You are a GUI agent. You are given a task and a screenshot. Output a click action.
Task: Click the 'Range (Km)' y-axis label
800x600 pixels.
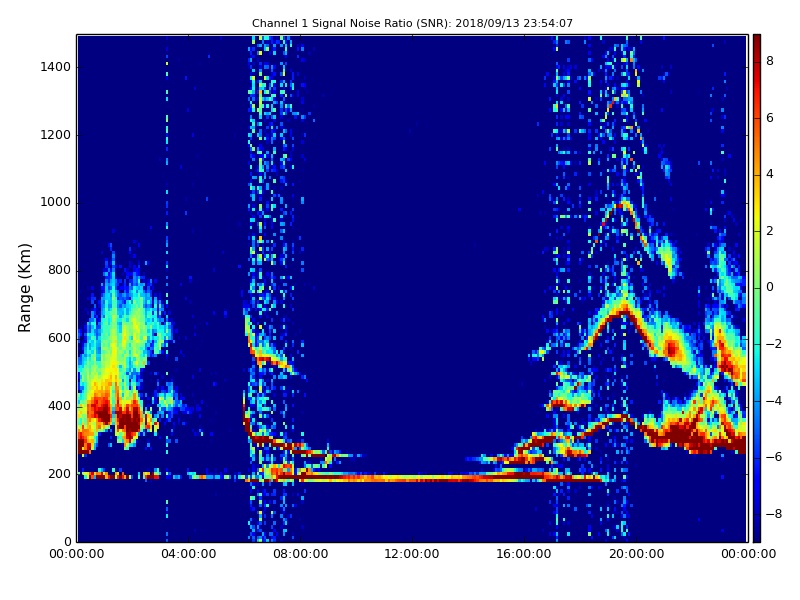(x=24, y=288)
